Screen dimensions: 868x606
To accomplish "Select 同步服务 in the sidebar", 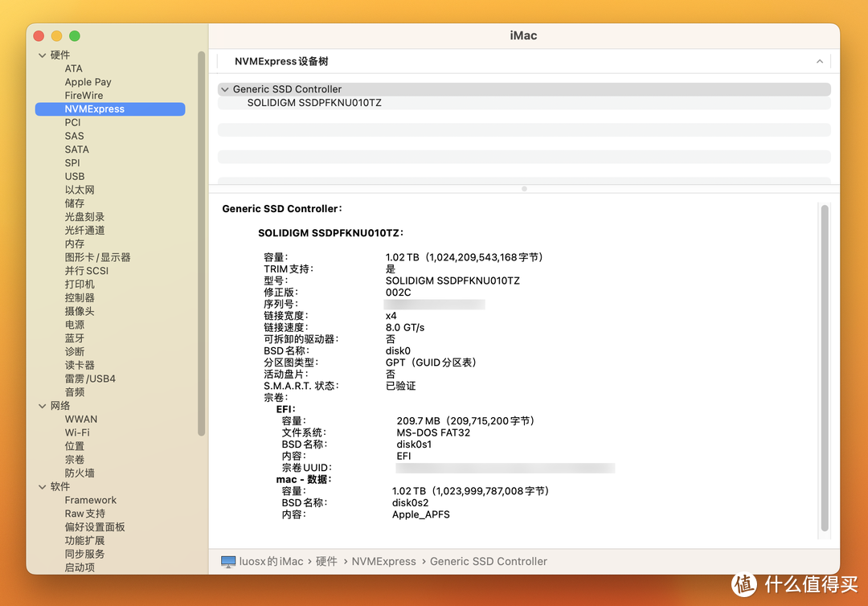I will [84, 554].
